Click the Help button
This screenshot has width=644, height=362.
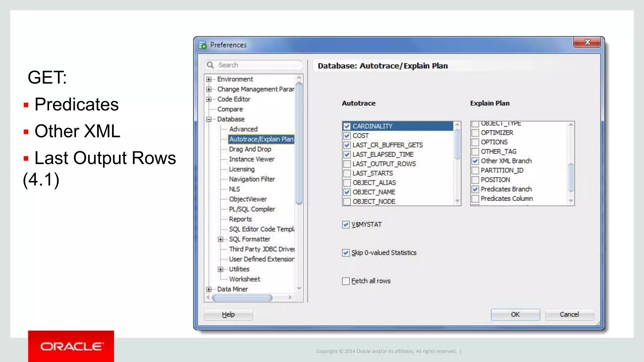(228, 315)
